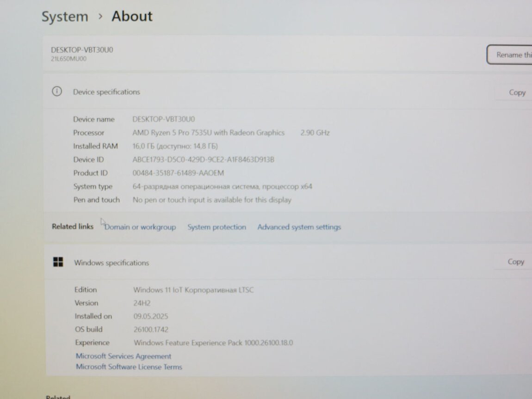This screenshot has width=532, height=399.
Task: Click the info icon beside Device specifications
Action: pos(56,92)
